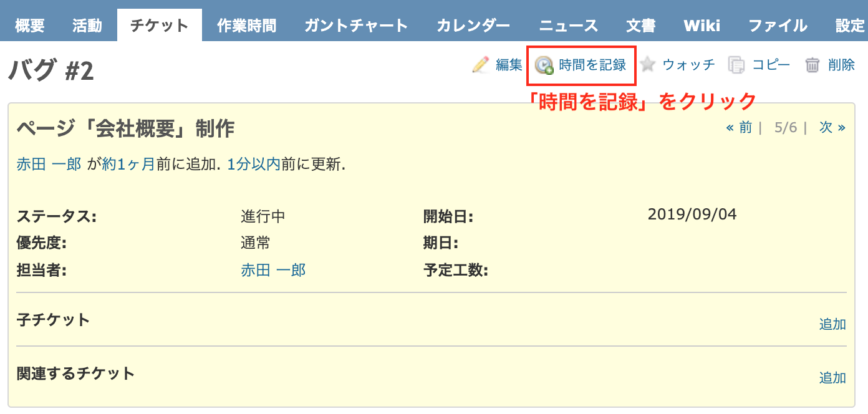Click the コピー duplicate pages icon

click(737, 65)
